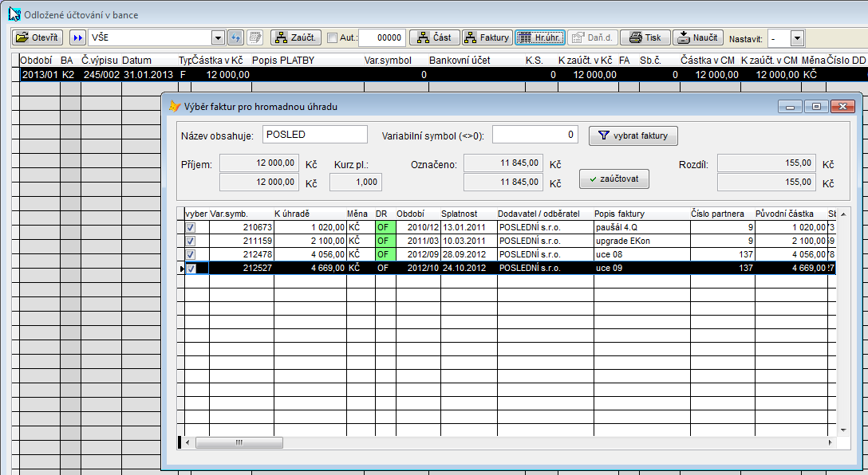Click the horizontal scrollbar left arrow

[x=188, y=442]
